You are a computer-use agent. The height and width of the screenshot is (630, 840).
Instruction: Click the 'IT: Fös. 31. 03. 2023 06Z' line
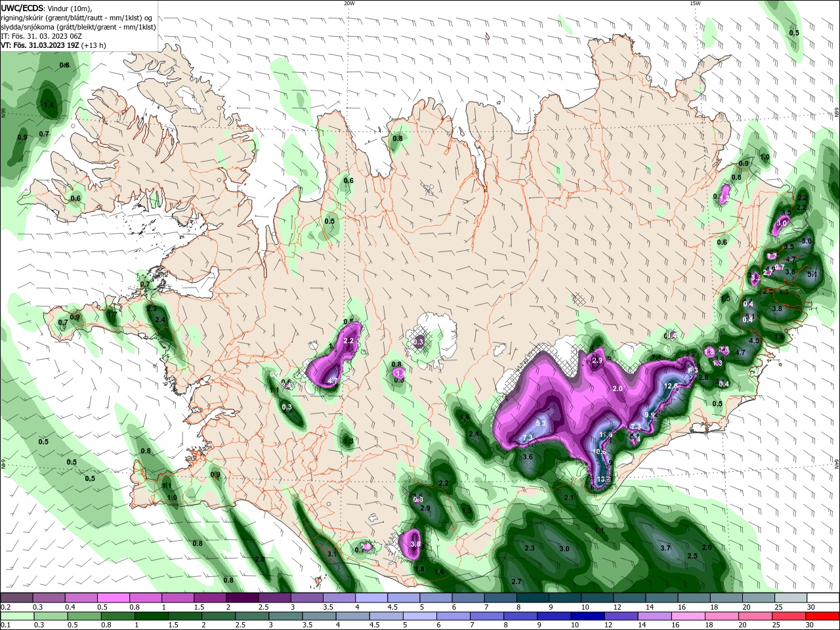40,36
